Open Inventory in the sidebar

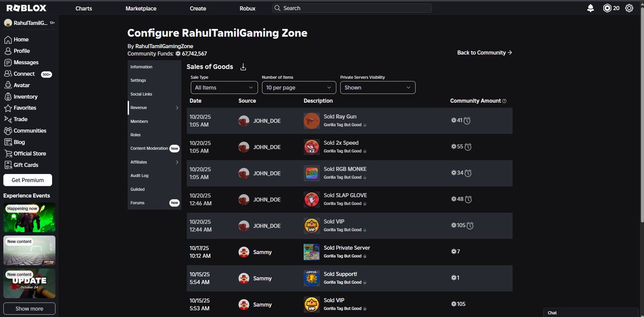[x=21, y=97]
